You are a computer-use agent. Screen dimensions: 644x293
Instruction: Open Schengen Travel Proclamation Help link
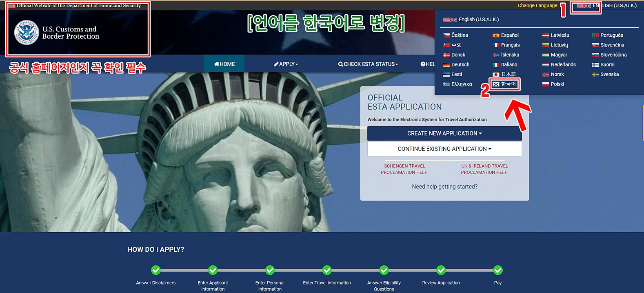pos(404,169)
